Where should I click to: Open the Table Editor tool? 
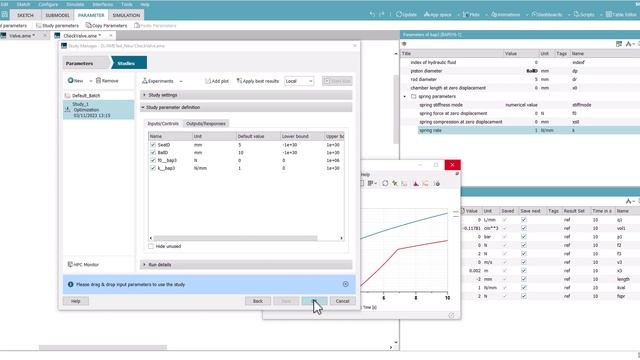[621, 15]
